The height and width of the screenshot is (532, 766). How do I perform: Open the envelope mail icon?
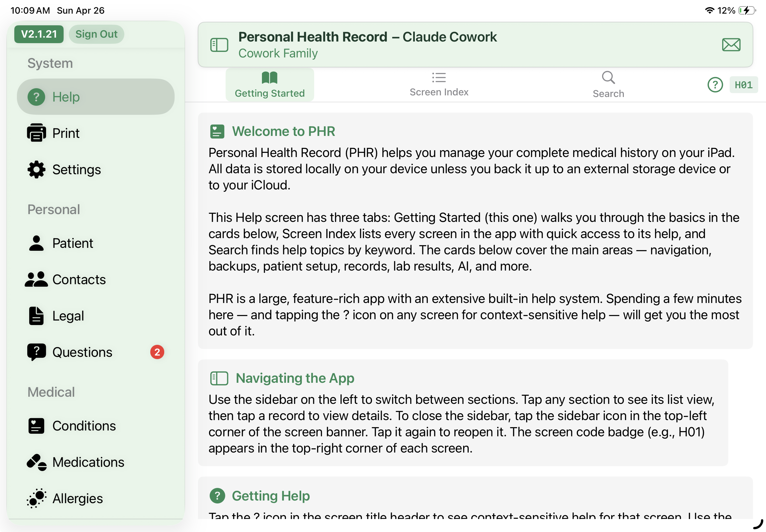coord(731,45)
